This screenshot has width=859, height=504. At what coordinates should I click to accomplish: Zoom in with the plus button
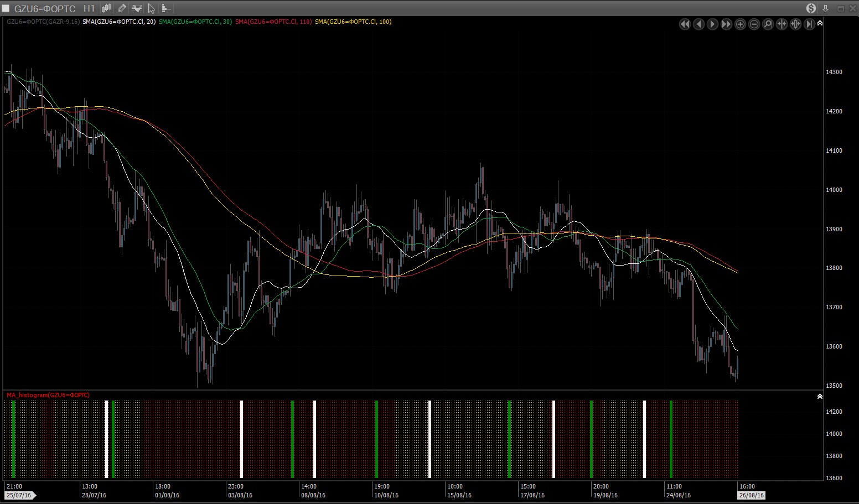(740, 24)
